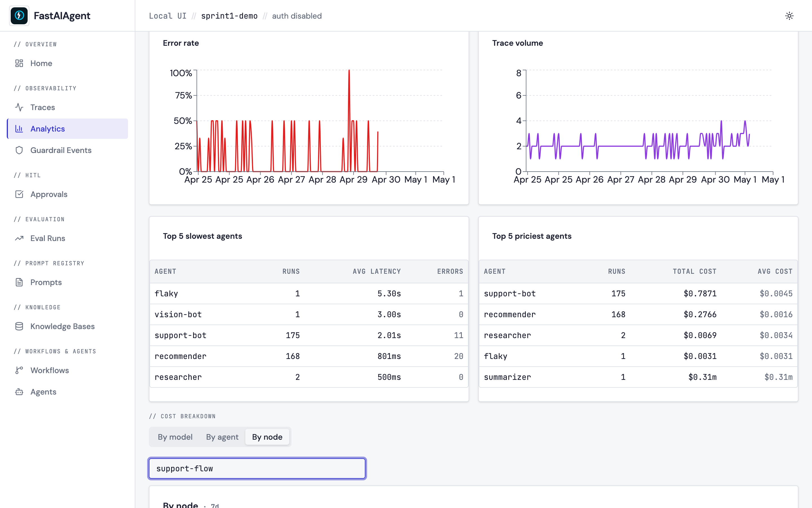Click the Top 5 slowest agents heading
Image resolution: width=812 pixels, height=508 pixels.
tap(202, 236)
